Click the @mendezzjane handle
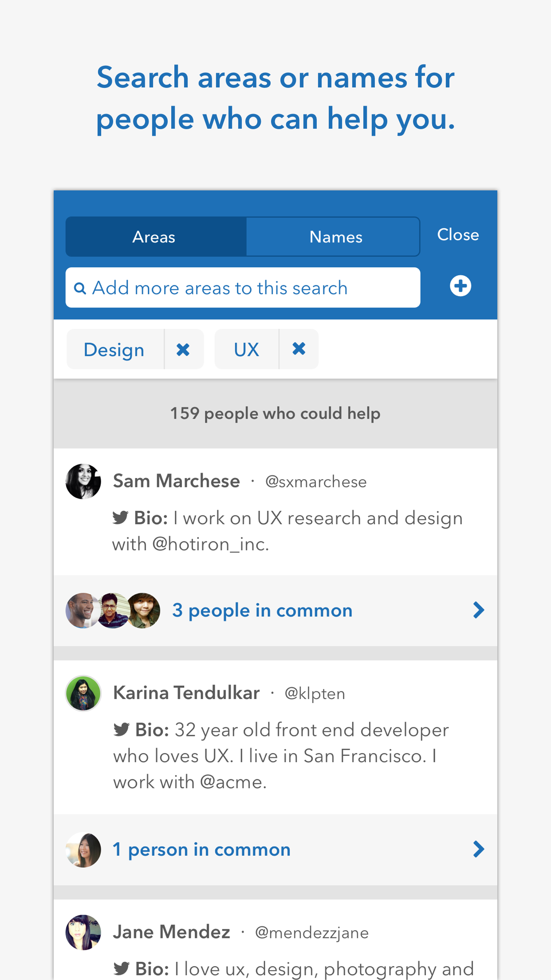551x980 pixels. [x=312, y=933]
